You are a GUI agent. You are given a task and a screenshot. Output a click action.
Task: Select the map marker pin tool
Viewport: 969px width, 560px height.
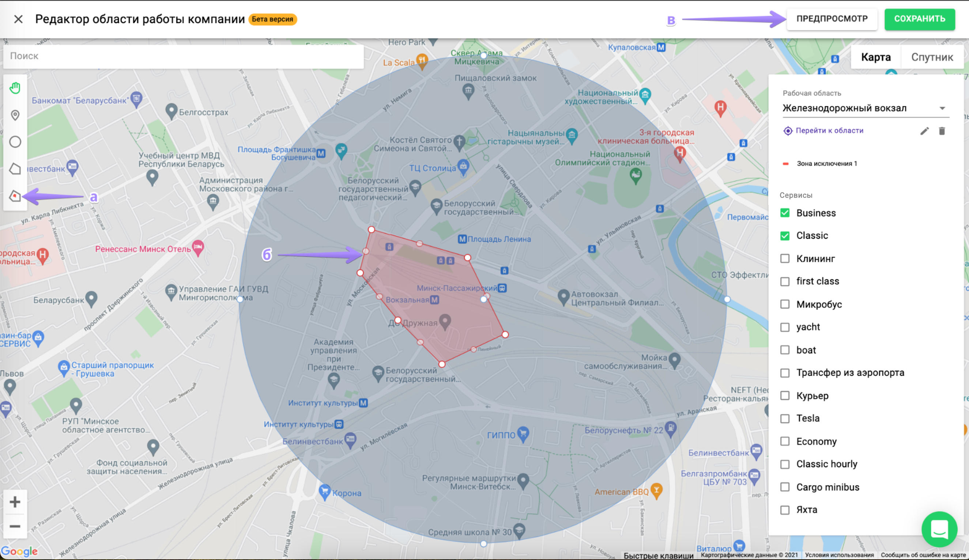click(15, 115)
